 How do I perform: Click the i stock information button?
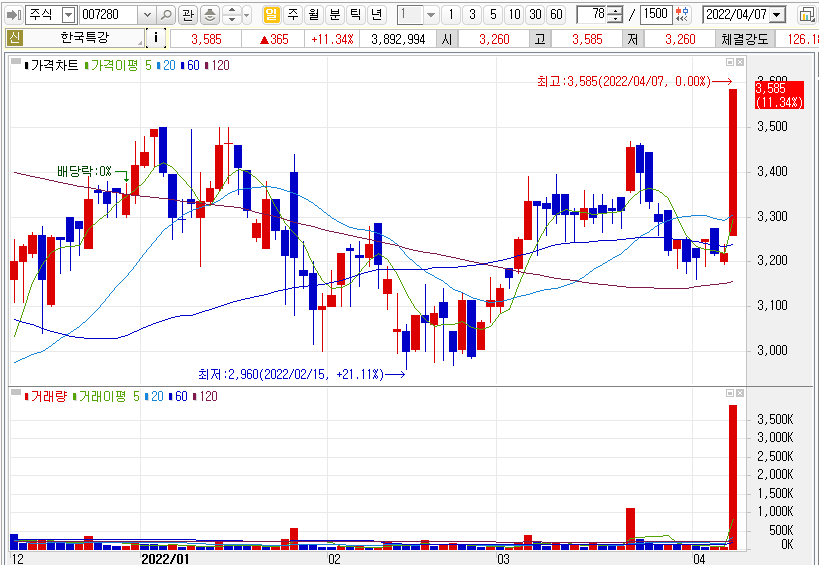[156, 38]
